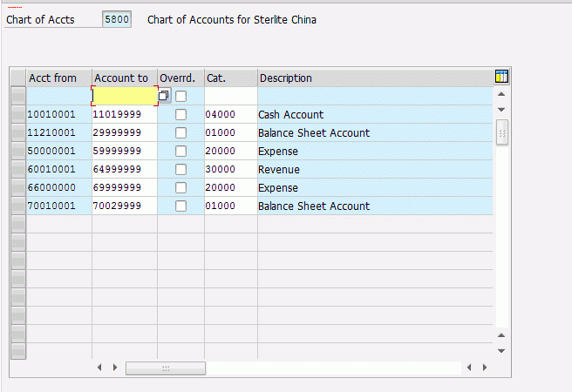Click the right arrow at far right of horizontal scrollbar

click(485, 368)
